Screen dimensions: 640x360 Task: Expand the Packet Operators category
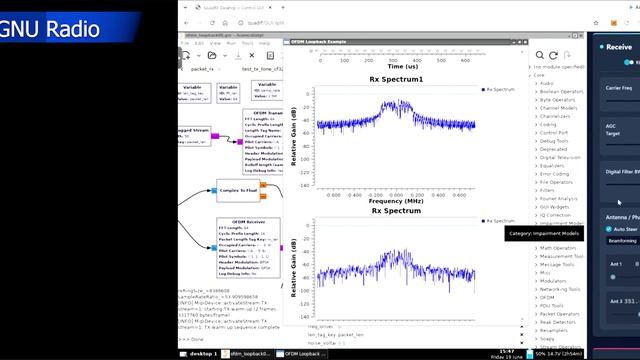(x=536, y=314)
